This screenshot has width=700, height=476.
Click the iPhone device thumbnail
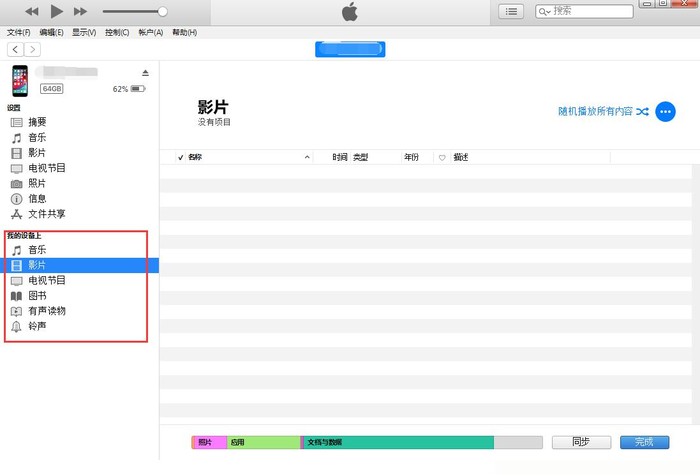20,81
